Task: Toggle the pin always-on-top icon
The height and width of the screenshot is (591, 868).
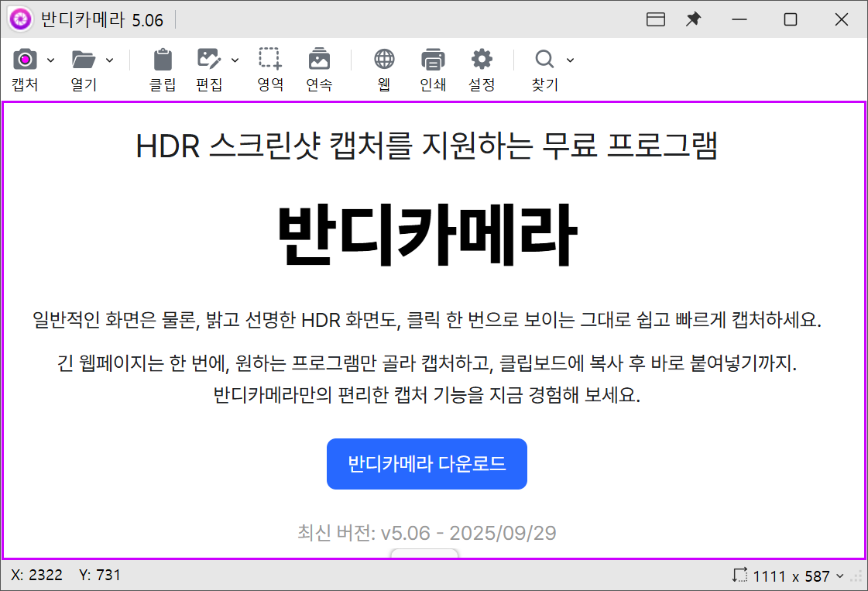Action: (x=694, y=19)
